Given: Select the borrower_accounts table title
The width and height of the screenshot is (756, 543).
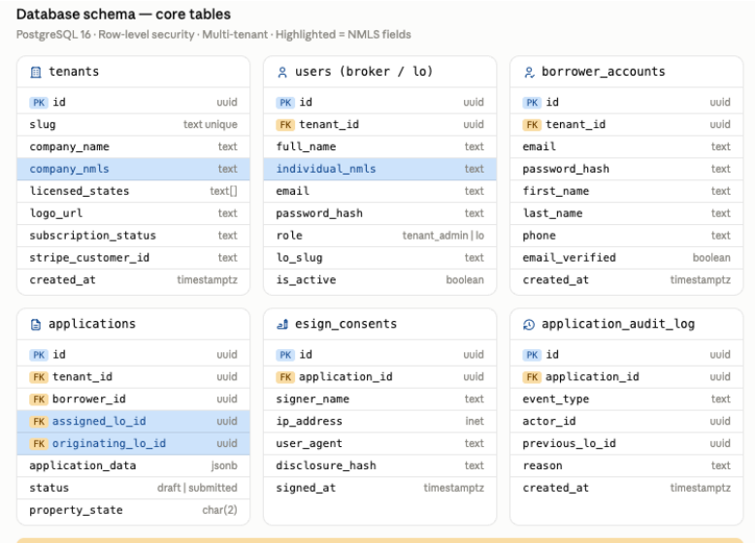Looking at the screenshot, I should coord(604,72).
